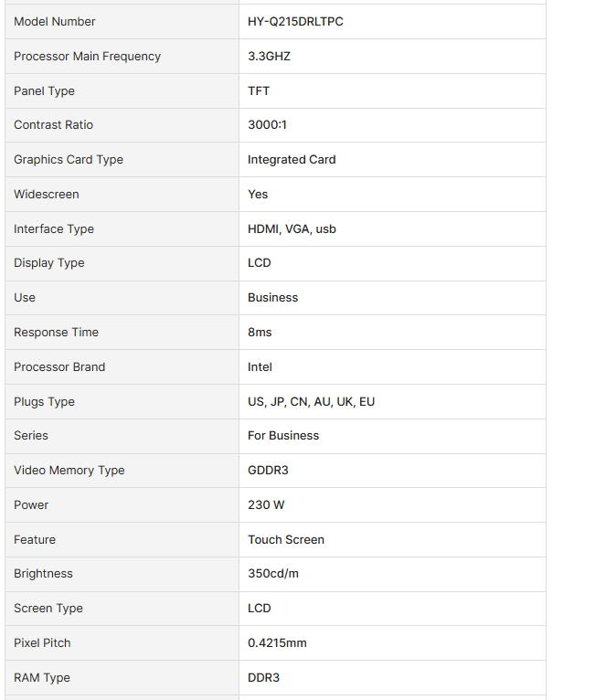This screenshot has height=700, width=595.
Task: Select the Business use value
Action: pos(272,297)
